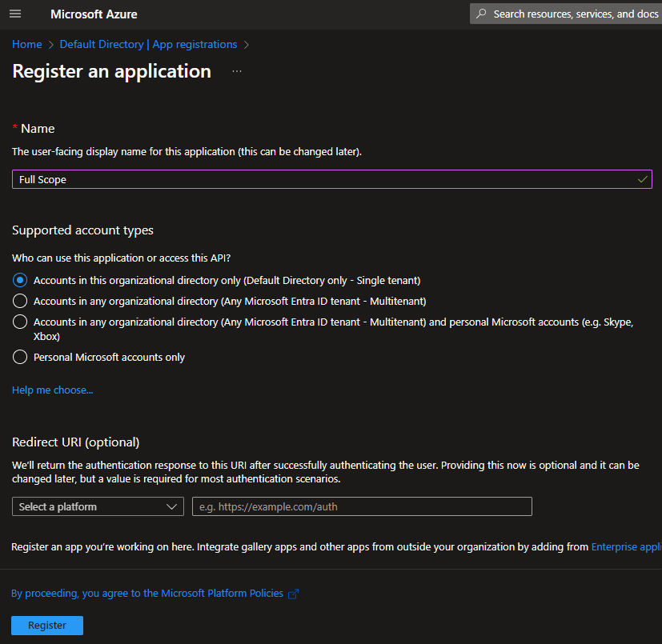Choose Multitenant and personal Microsoft accounts option
The image size is (662, 644).
point(21,322)
